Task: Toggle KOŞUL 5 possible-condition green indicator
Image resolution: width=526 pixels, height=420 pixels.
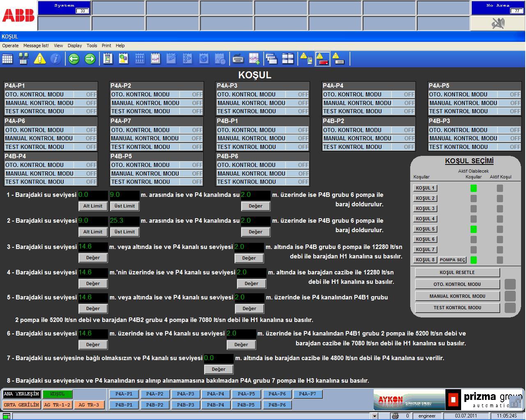Action: pyautogui.click(x=473, y=229)
